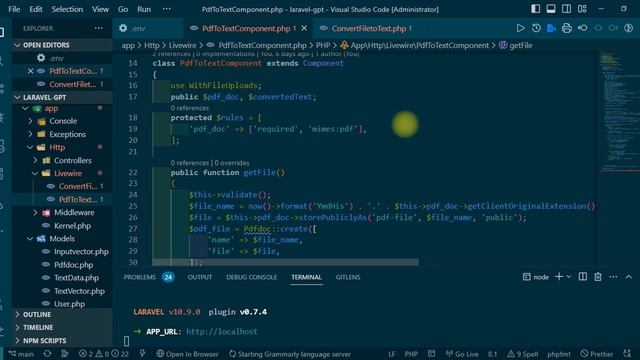Open the Run menu
The width and height of the screenshot is (640, 360).
tap(144, 9)
